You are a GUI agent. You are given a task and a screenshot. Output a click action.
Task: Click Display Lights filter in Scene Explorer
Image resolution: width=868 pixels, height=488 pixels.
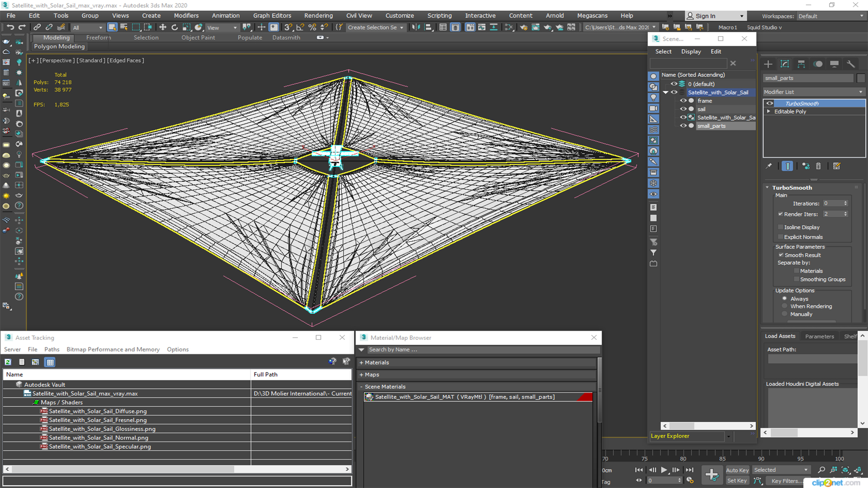pyautogui.click(x=653, y=98)
